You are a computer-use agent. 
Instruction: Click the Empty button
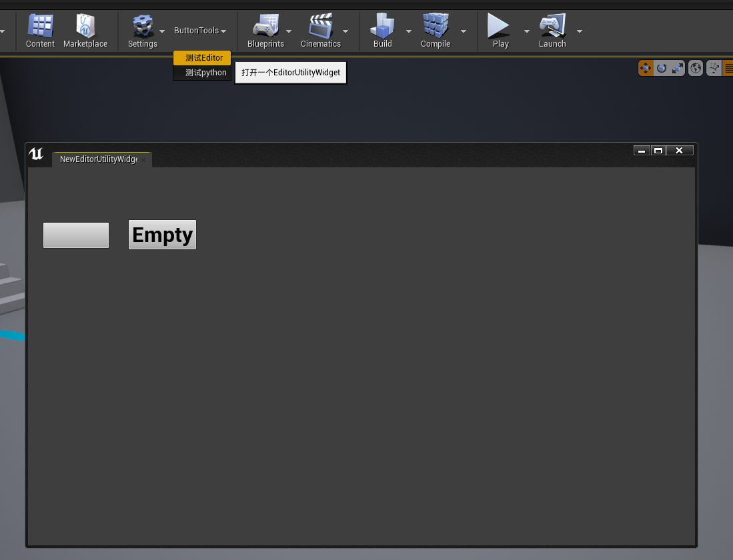(162, 235)
